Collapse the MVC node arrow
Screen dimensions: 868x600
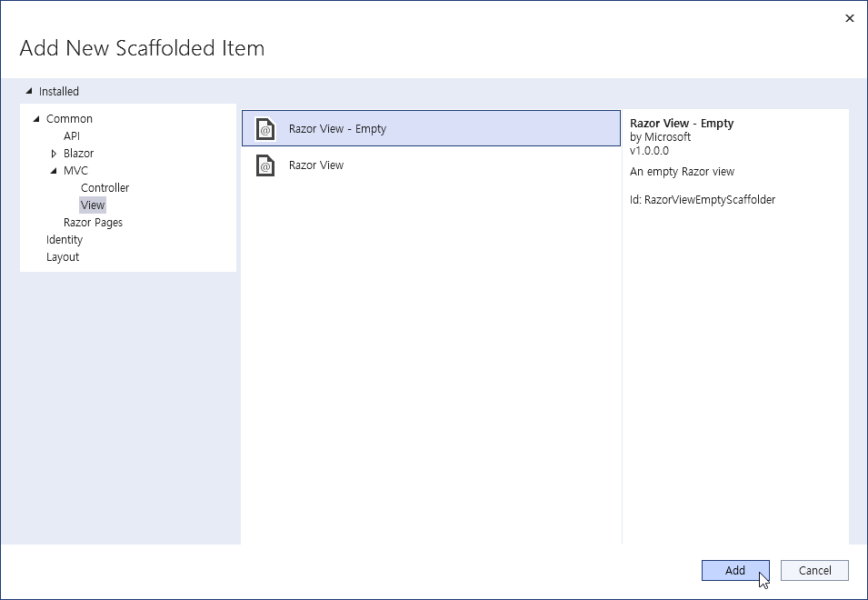tap(54, 171)
